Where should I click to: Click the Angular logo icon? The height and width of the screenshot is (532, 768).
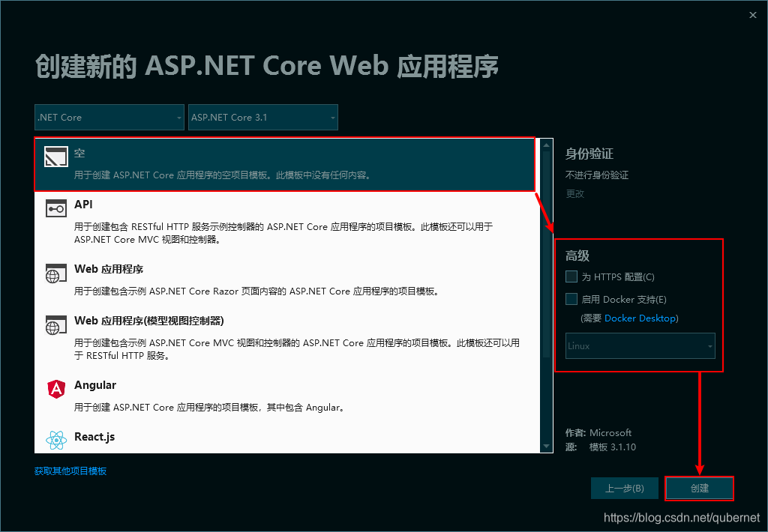(x=56, y=389)
